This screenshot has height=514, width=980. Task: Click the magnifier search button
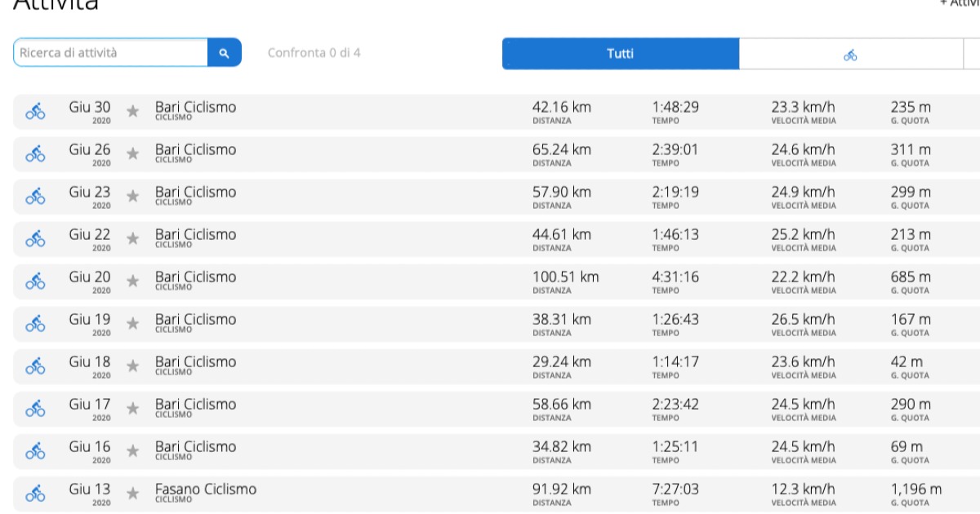tap(225, 53)
